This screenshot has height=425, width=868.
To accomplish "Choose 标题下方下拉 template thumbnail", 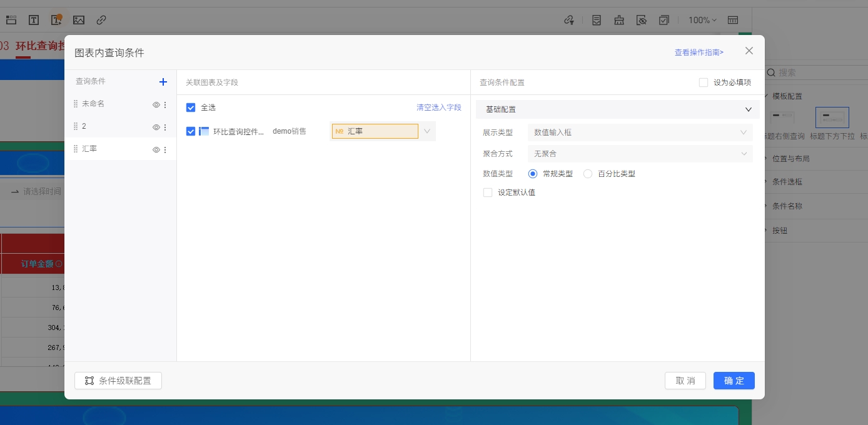I will point(832,117).
